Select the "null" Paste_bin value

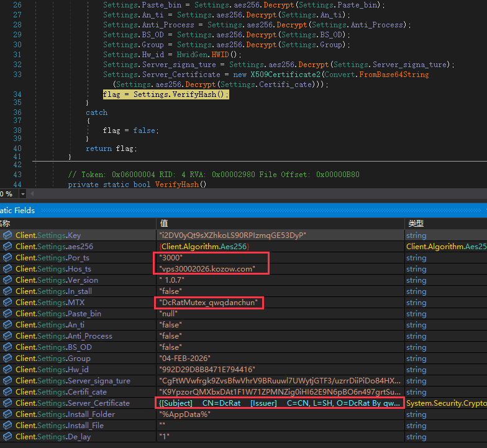[168, 313]
